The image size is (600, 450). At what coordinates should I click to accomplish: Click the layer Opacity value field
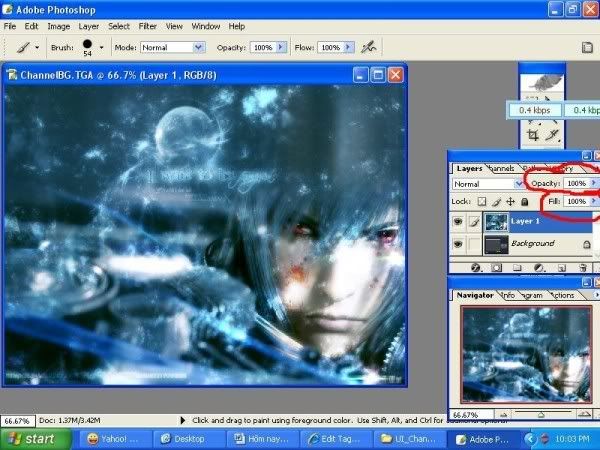tap(577, 184)
